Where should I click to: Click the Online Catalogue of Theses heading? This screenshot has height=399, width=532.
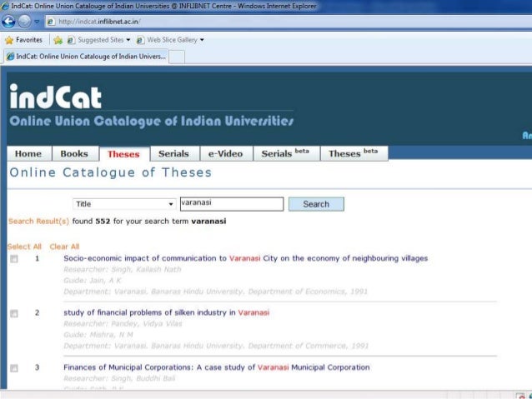coord(111,172)
